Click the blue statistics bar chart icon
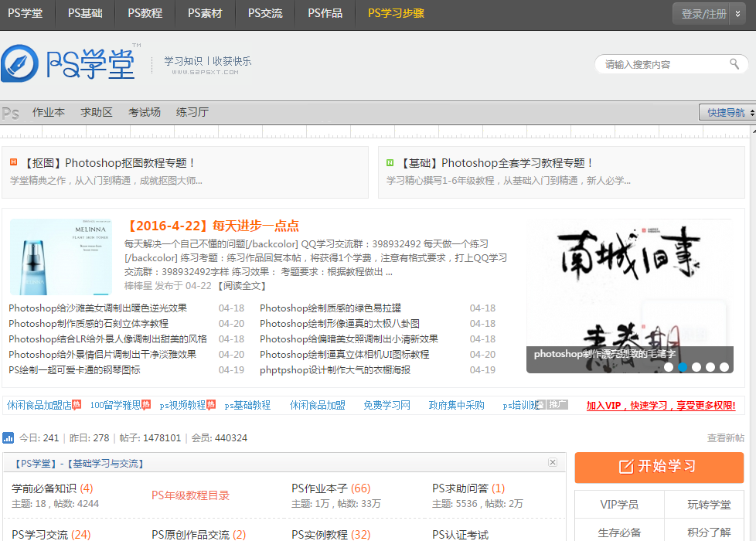This screenshot has width=756, height=541. pyautogui.click(x=9, y=437)
